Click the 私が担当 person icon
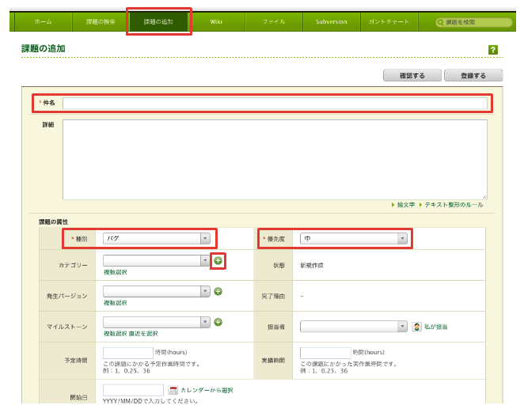This screenshot has height=420, width=524. click(x=416, y=327)
